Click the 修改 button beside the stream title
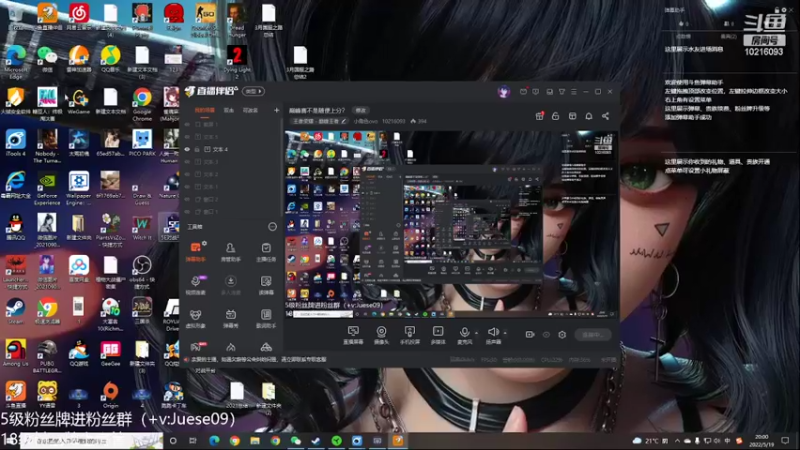 click(361, 110)
